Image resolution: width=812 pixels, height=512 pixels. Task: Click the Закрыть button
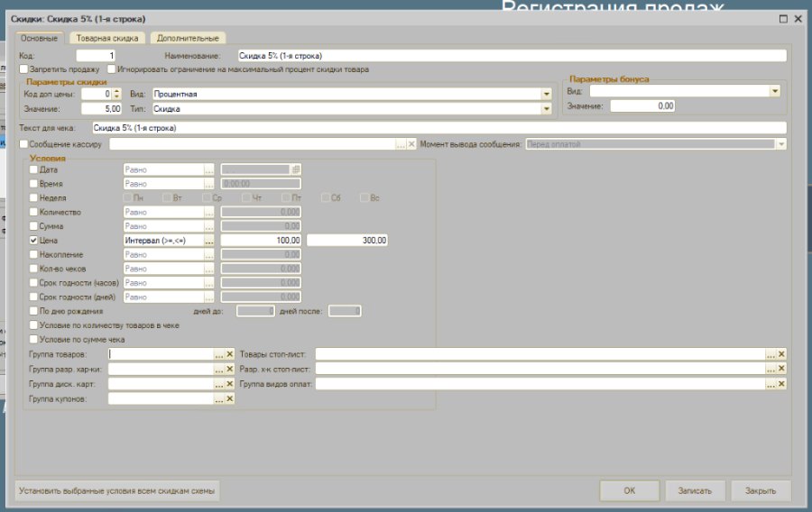tap(761, 490)
